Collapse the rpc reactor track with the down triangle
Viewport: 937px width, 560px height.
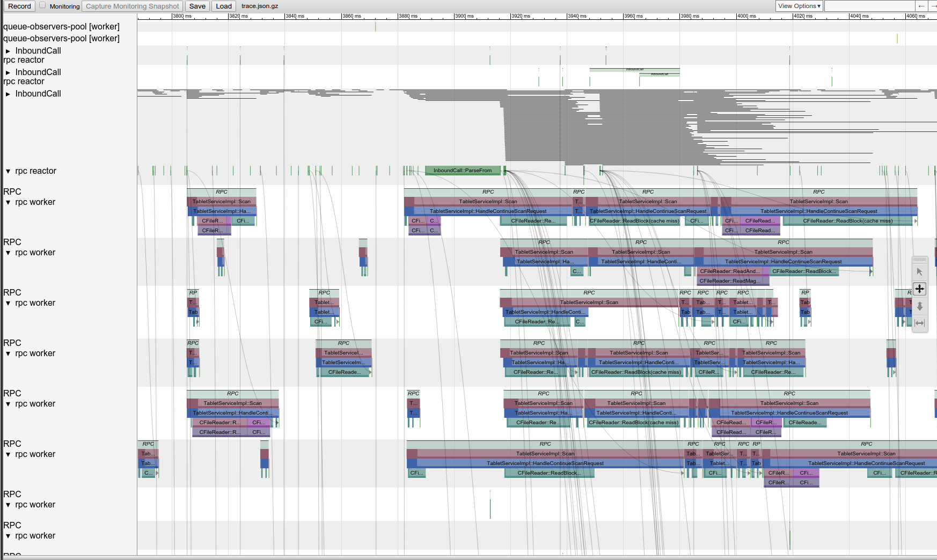[8, 171]
